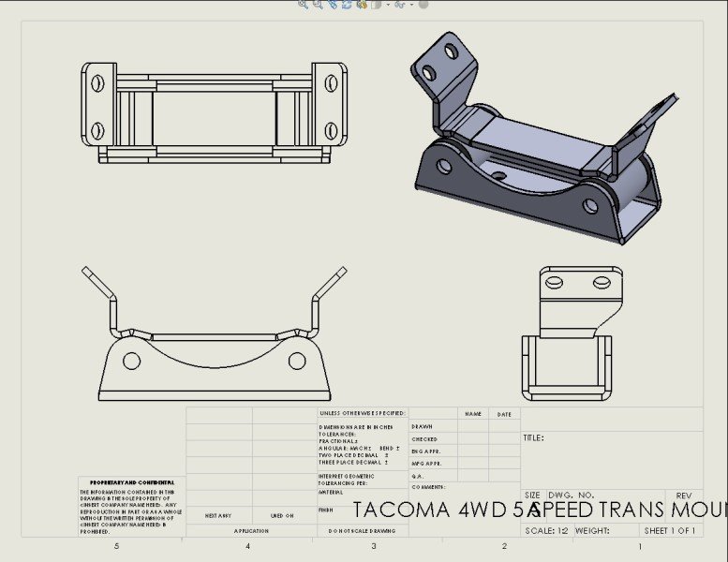Click the 'CHECKED' row label
The width and height of the screenshot is (728, 562).
click(424, 439)
